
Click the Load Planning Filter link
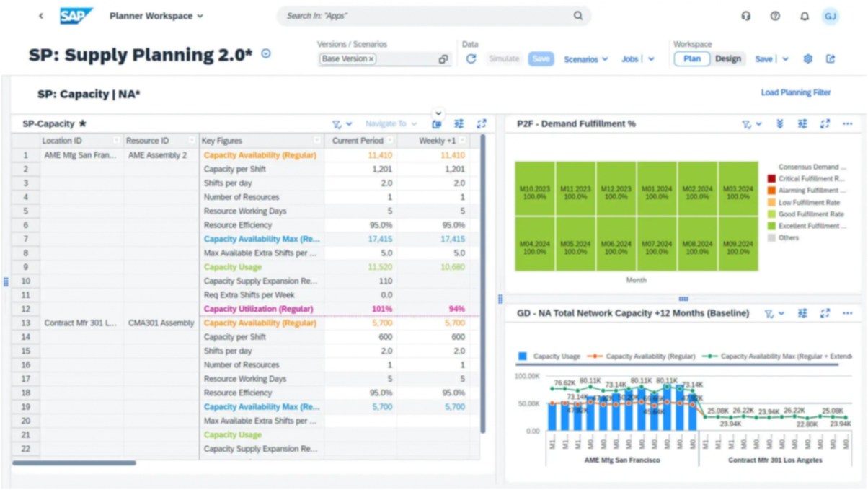click(795, 92)
